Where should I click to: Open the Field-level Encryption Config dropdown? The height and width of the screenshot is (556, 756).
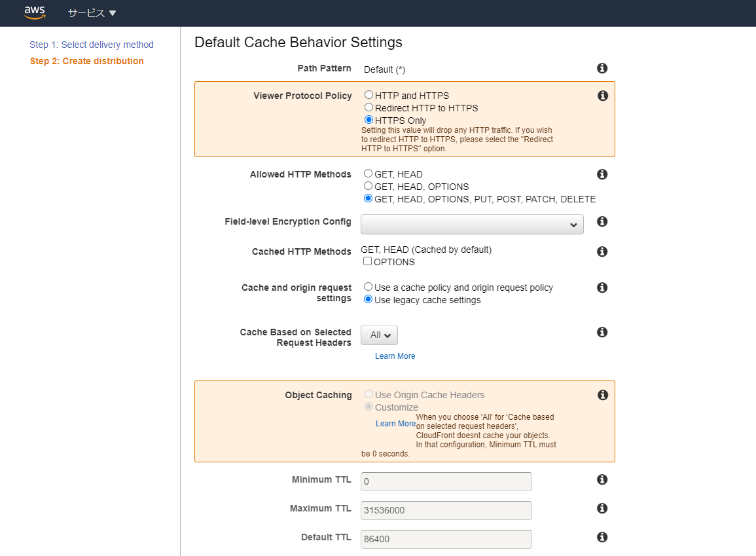tap(472, 224)
